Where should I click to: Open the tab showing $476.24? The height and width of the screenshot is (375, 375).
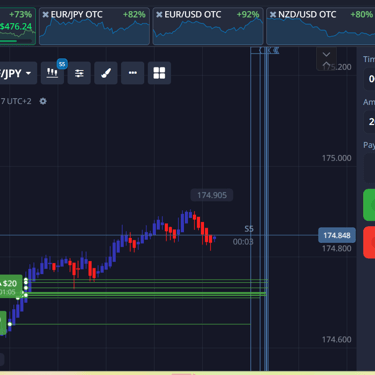[17, 26]
